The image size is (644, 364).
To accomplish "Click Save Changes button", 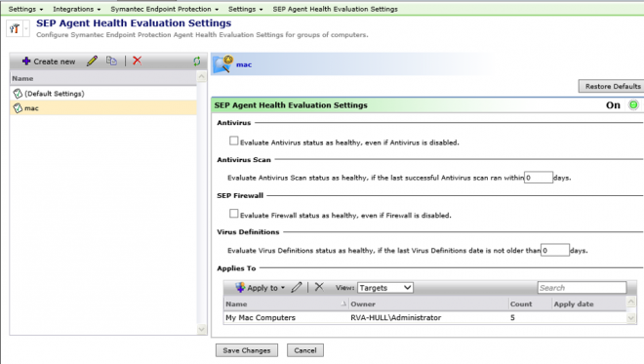I will pyautogui.click(x=247, y=350).
